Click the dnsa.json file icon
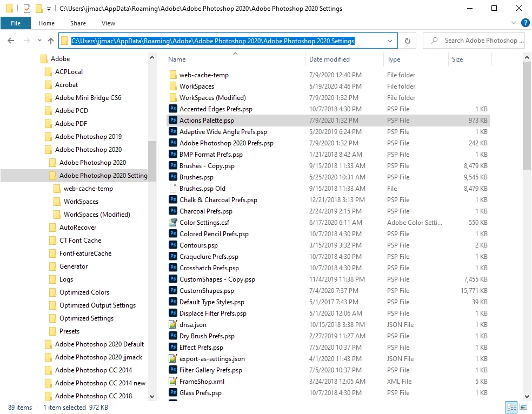This screenshot has height=414, width=532. point(173,324)
